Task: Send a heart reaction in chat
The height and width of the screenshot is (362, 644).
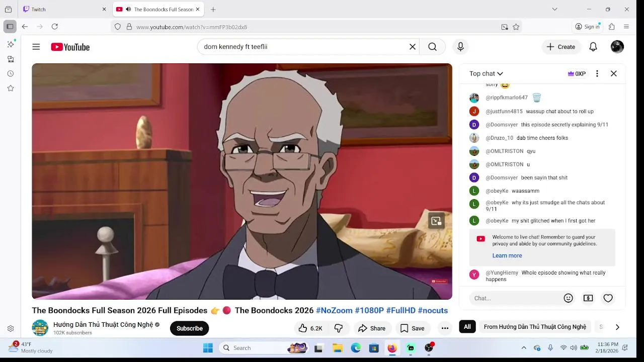Action: click(x=608, y=298)
